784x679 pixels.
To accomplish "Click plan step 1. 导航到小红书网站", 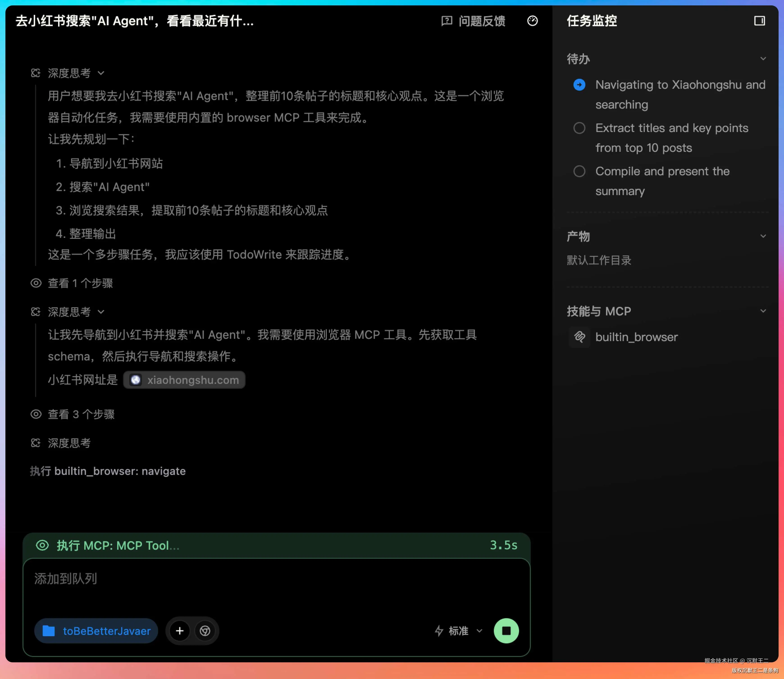I will click(109, 163).
